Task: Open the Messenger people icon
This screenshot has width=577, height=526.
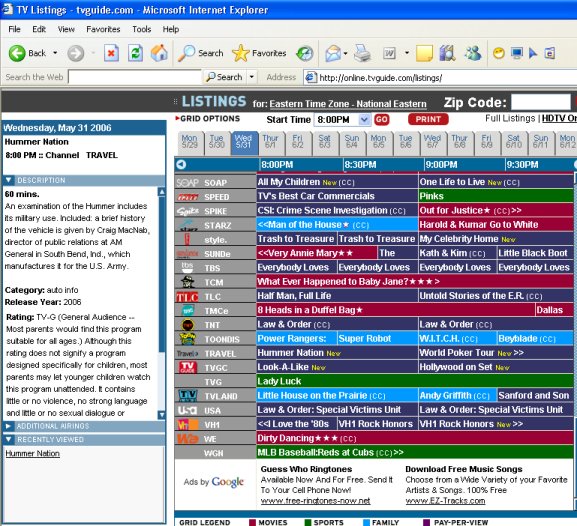Action: point(473,53)
